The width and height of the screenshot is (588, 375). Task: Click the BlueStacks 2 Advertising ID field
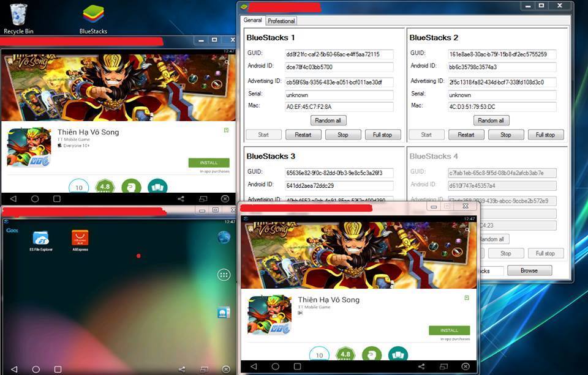click(x=502, y=82)
